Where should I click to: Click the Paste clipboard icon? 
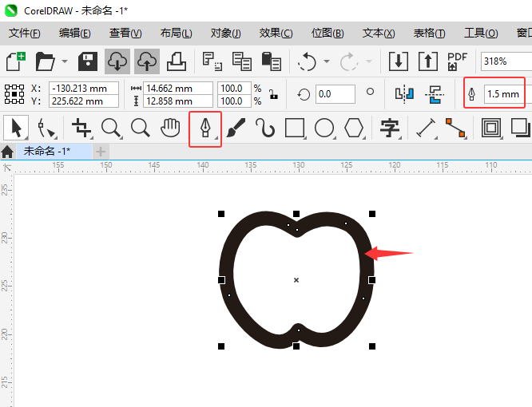click(x=271, y=61)
